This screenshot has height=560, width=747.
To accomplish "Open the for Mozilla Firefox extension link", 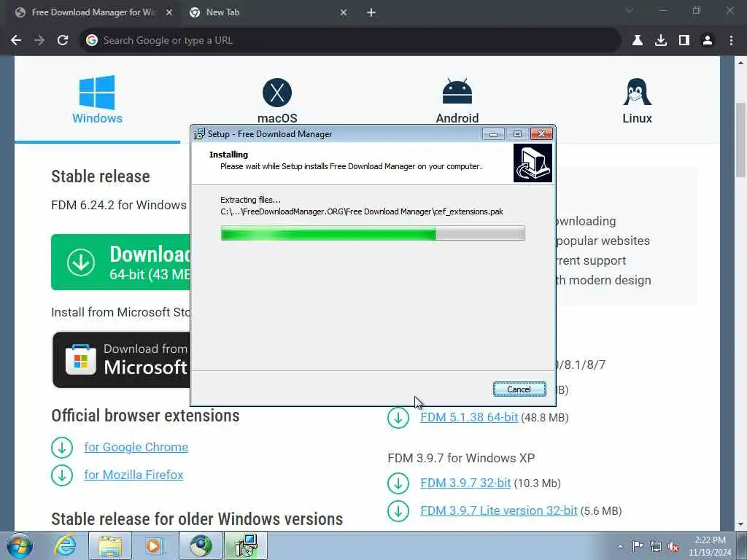I will (133, 475).
